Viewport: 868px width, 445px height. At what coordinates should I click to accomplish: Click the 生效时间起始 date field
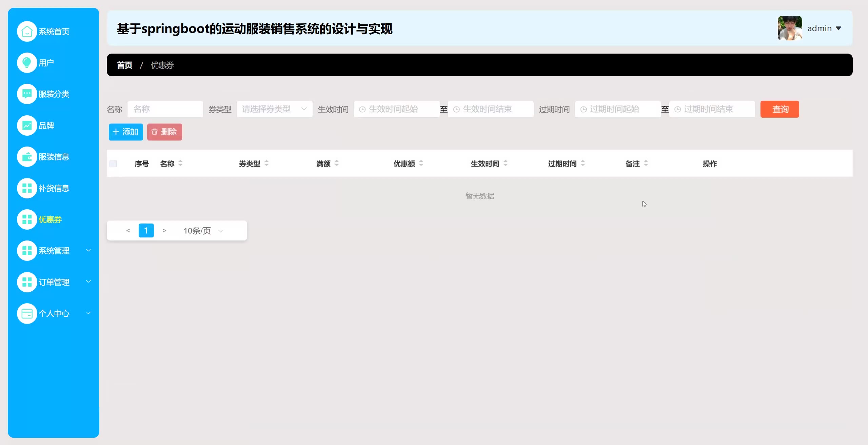(396, 109)
